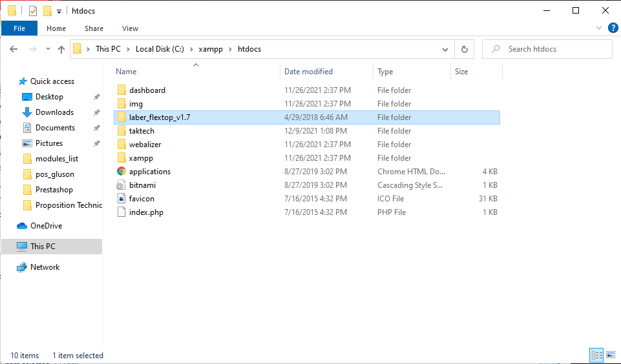Open Network in the navigation pane
The height and width of the screenshot is (364, 621).
tap(45, 267)
